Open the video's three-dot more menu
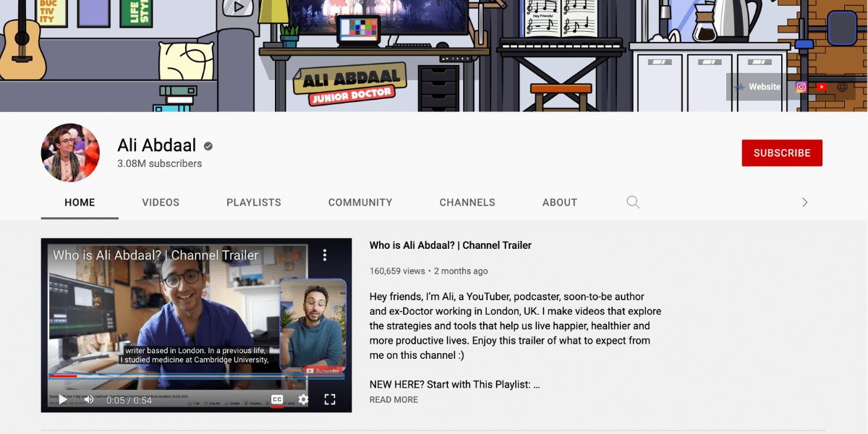This screenshot has width=868, height=434. click(x=325, y=255)
